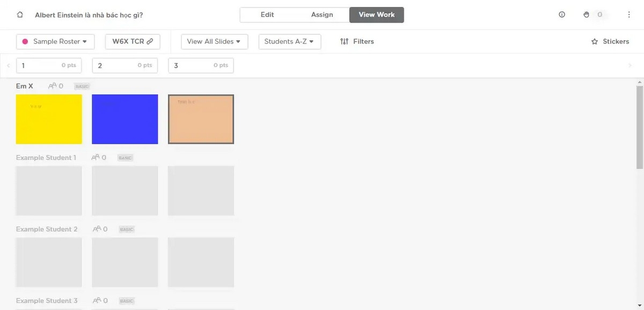
Task: Click the activity title Albert Einstein
Action: [89, 15]
